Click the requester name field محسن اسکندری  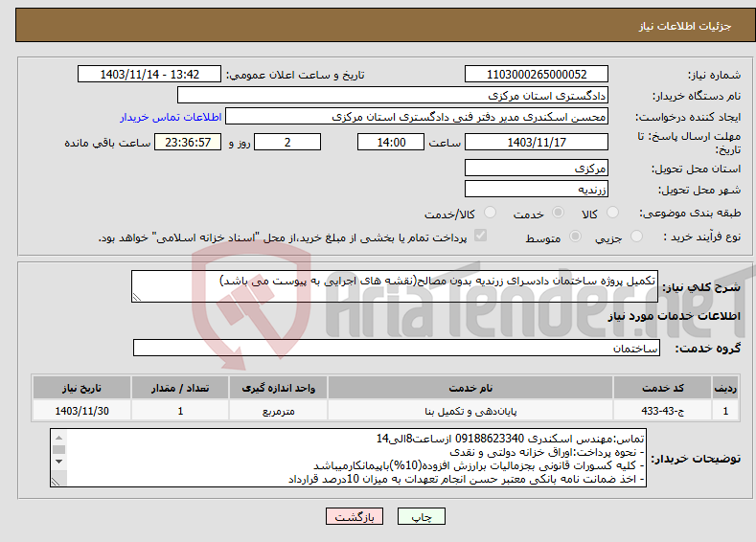[417, 117]
